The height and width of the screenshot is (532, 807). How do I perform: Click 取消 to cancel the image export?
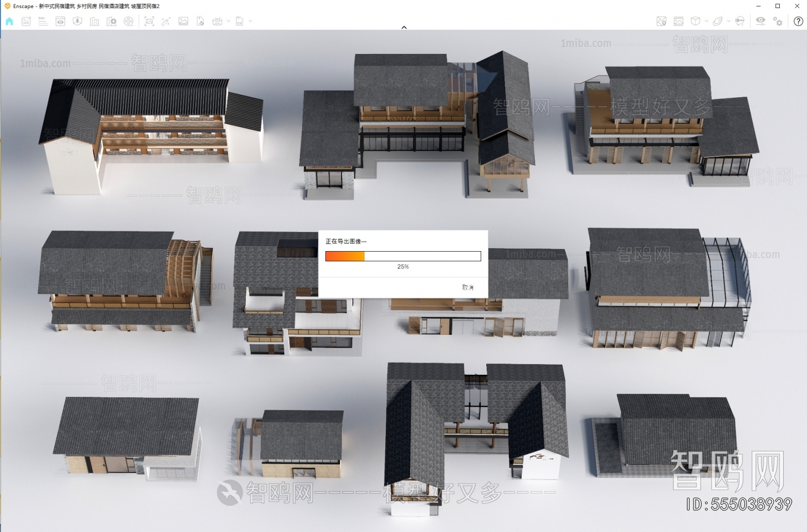[x=468, y=287]
